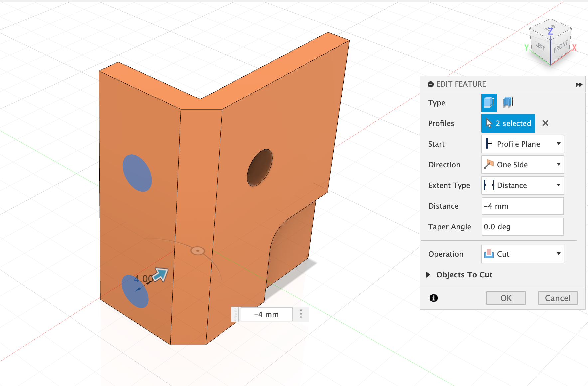Select the Extrude type icon
Screen dimensions: 588x386
coord(489,103)
